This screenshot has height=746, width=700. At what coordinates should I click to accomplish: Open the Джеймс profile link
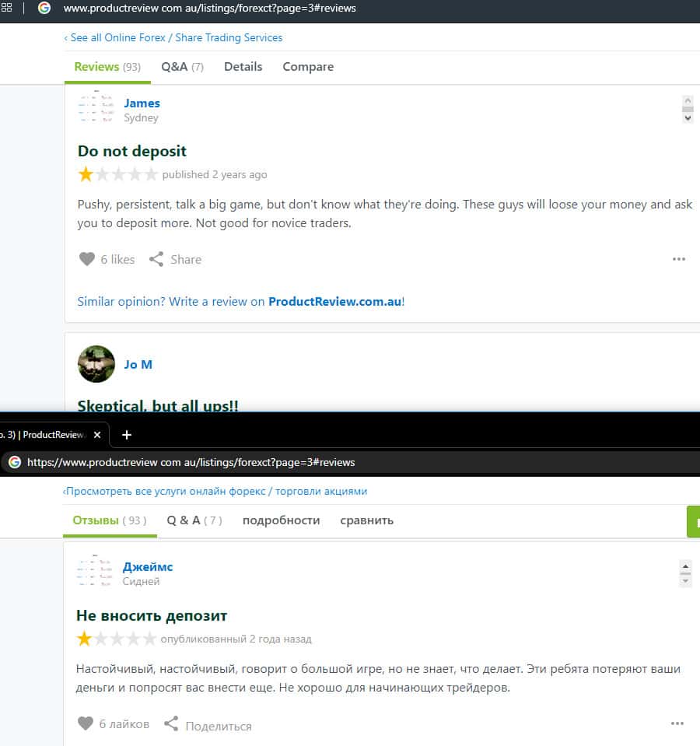click(148, 567)
